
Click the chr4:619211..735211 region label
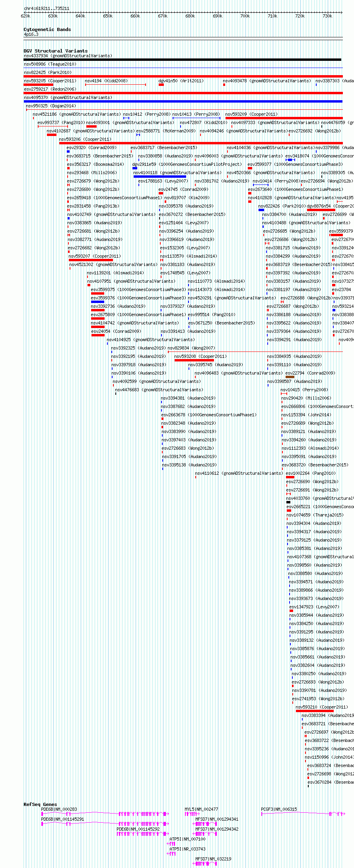click(x=47, y=8)
